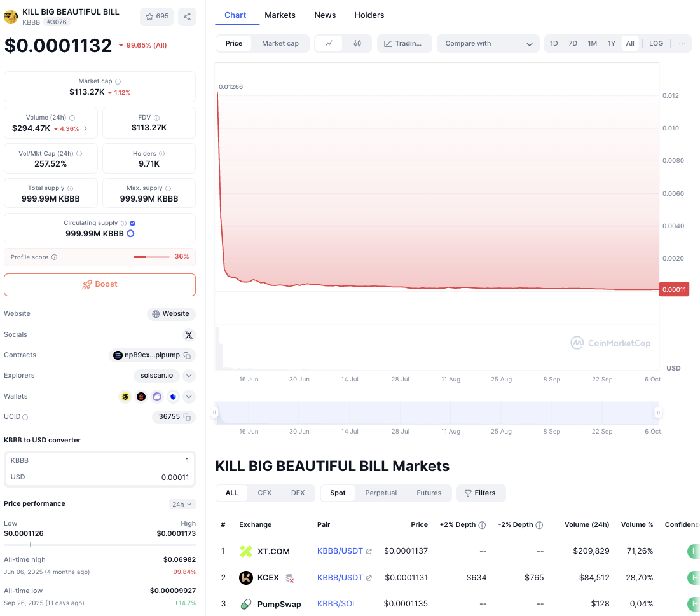Toggle LOG scale on chart
The height and width of the screenshot is (616, 700).
[x=656, y=43]
